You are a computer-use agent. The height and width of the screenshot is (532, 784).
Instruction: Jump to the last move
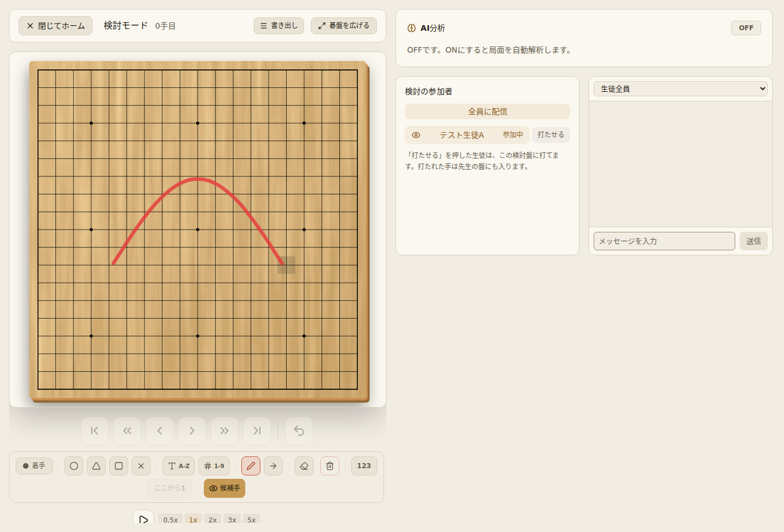pyautogui.click(x=257, y=431)
